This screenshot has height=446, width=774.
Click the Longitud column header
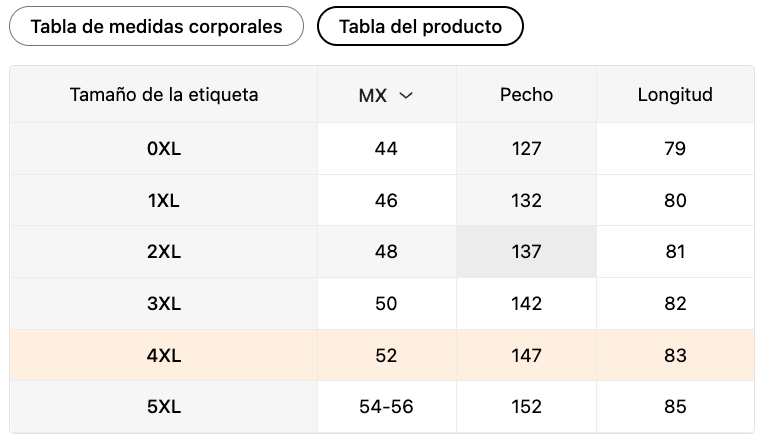pyautogui.click(x=675, y=95)
